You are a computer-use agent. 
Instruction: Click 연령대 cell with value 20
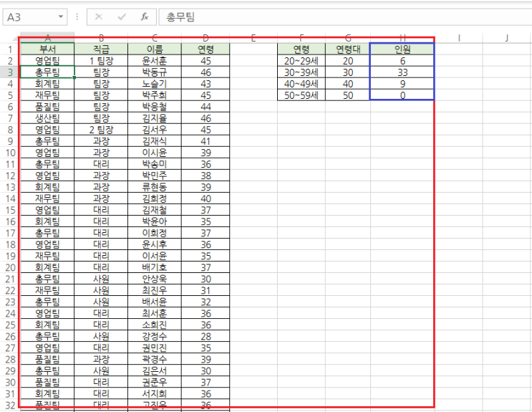coord(348,61)
